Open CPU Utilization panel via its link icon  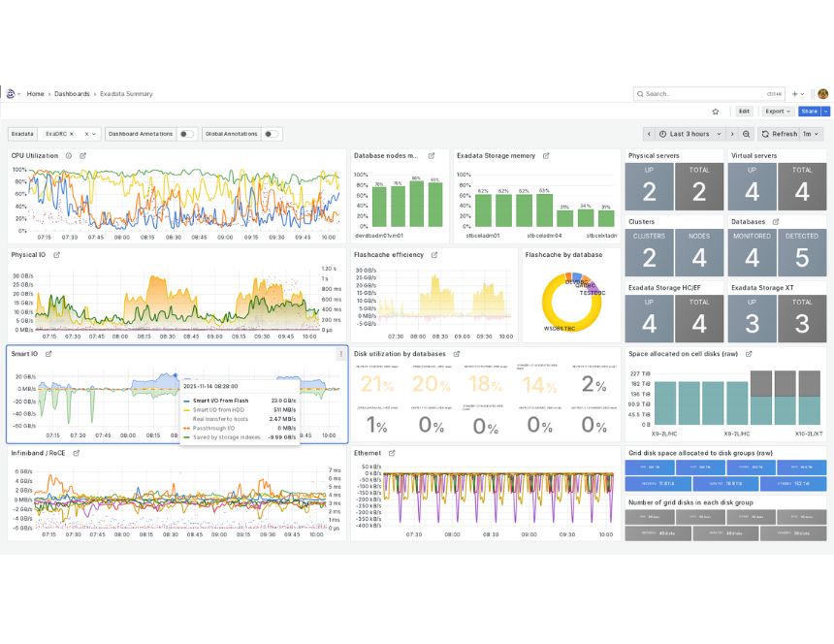pos(81,155)
